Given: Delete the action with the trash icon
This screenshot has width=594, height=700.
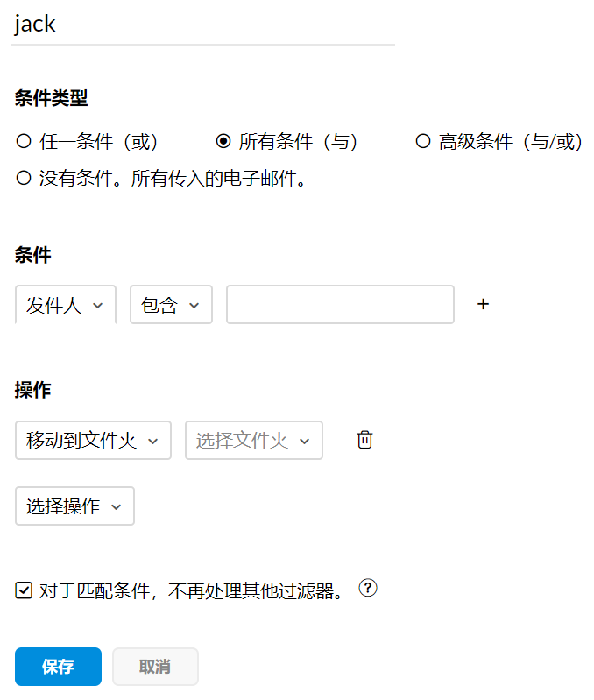Looking at the screenshot, I should [365, 440].
